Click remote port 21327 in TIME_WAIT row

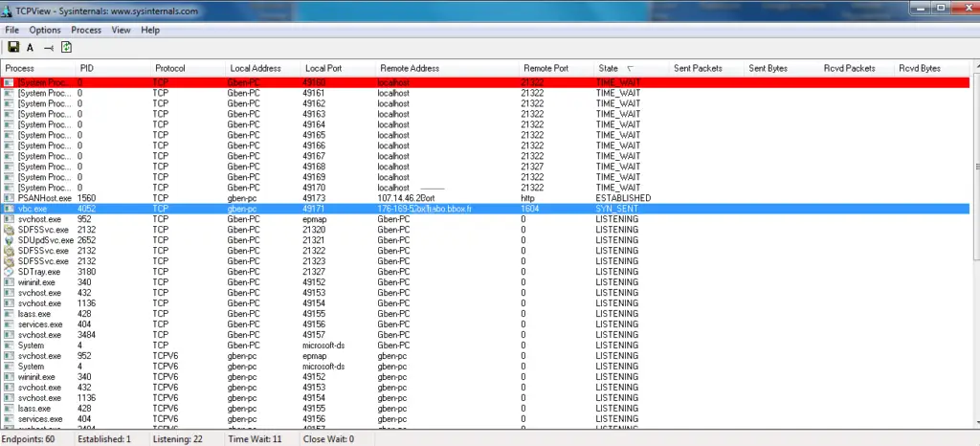pos(532,167)
